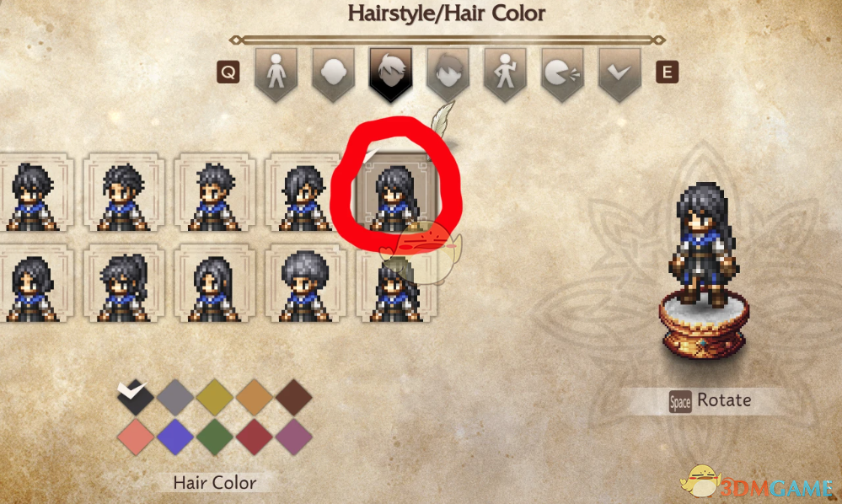
Task: Select the purple hair color swatch
Action: tap(294, 437)
